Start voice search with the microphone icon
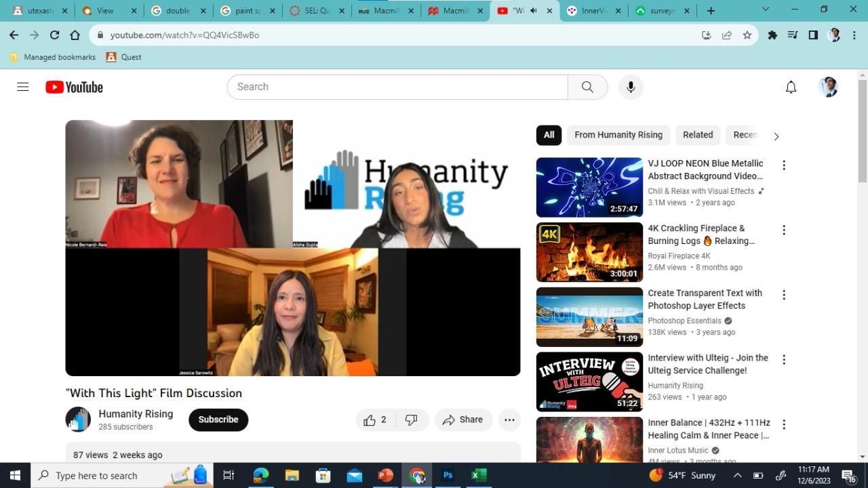The width and height of the screenshot is (868, 488). (631, 87)
